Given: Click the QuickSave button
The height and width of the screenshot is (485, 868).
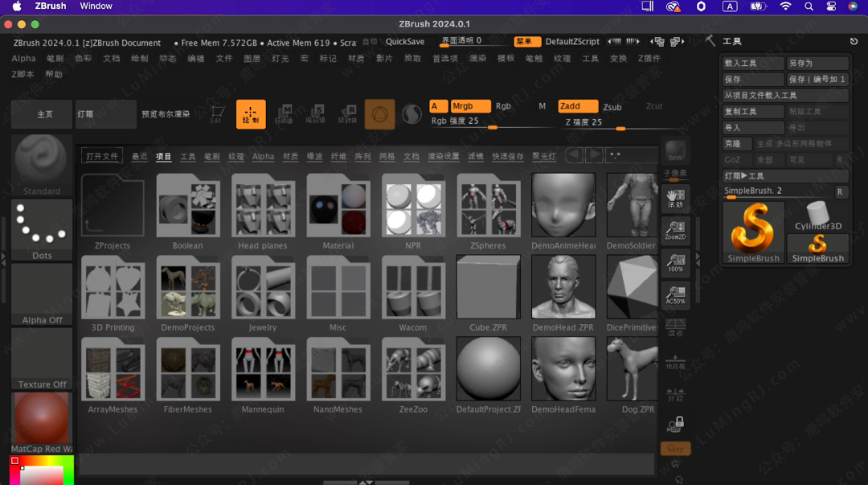Looking at the screenshot, I should [x=405, y=42].
